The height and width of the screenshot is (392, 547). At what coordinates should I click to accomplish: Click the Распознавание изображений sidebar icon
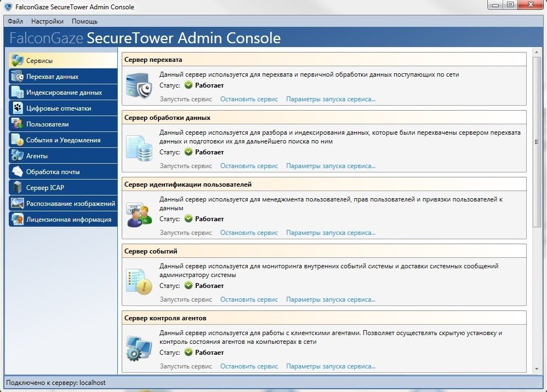coord(17,203)
